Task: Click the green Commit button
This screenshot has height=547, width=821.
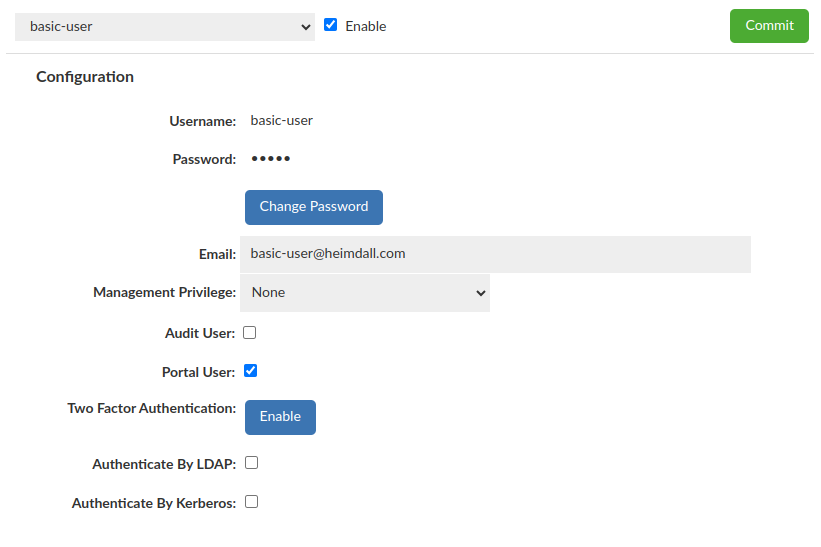Action: click(x=769, y=26)
